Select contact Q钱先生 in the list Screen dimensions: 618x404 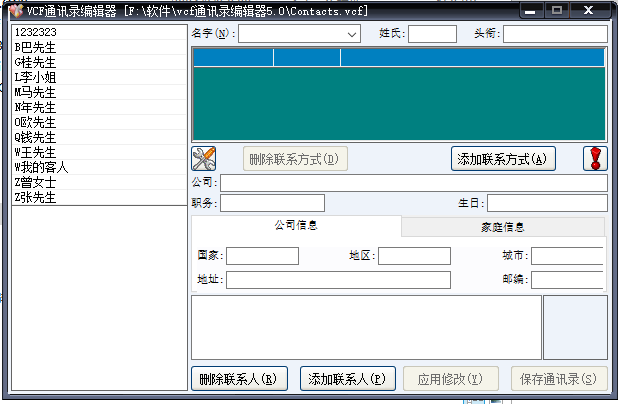(x=99, y=137)
